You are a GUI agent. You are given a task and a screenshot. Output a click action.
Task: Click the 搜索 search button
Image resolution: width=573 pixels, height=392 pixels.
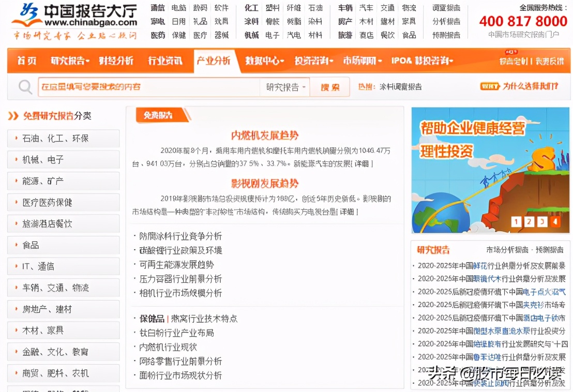click(x=329, y=86)
